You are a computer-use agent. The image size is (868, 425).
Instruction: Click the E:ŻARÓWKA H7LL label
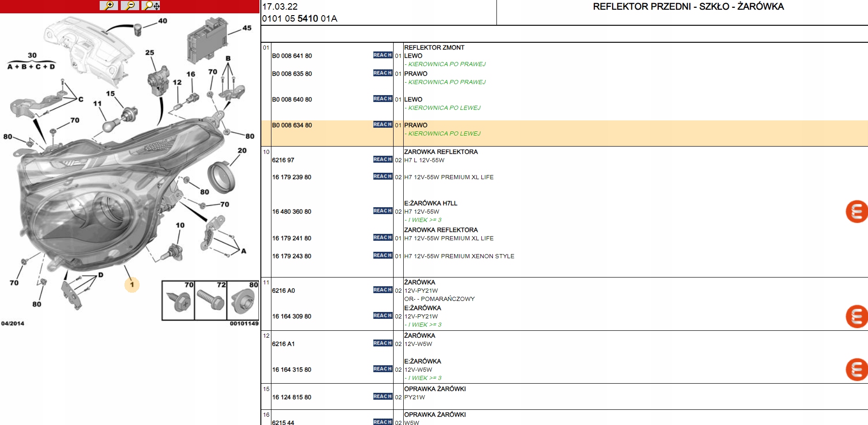(x=431, y=203)
